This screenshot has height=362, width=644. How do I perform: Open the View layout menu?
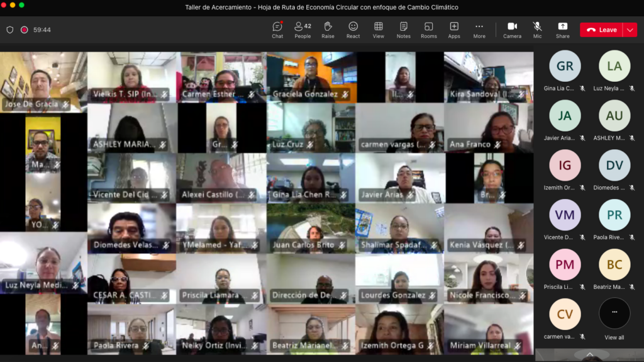pyautogui.click(x=379, y=29)
